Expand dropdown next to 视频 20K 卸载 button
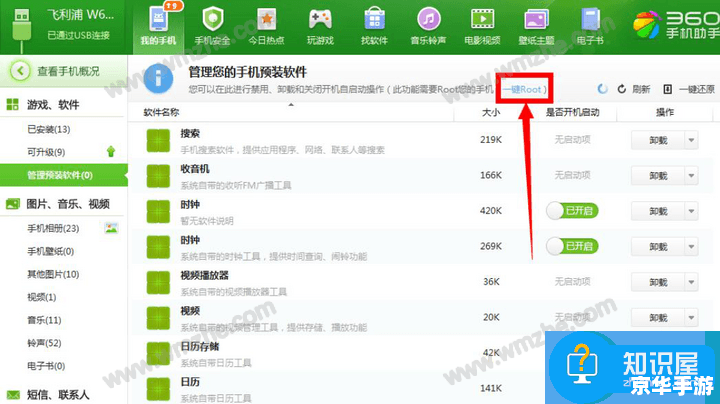720x404 pixels. pyautogui.click(x=691, y=317)
